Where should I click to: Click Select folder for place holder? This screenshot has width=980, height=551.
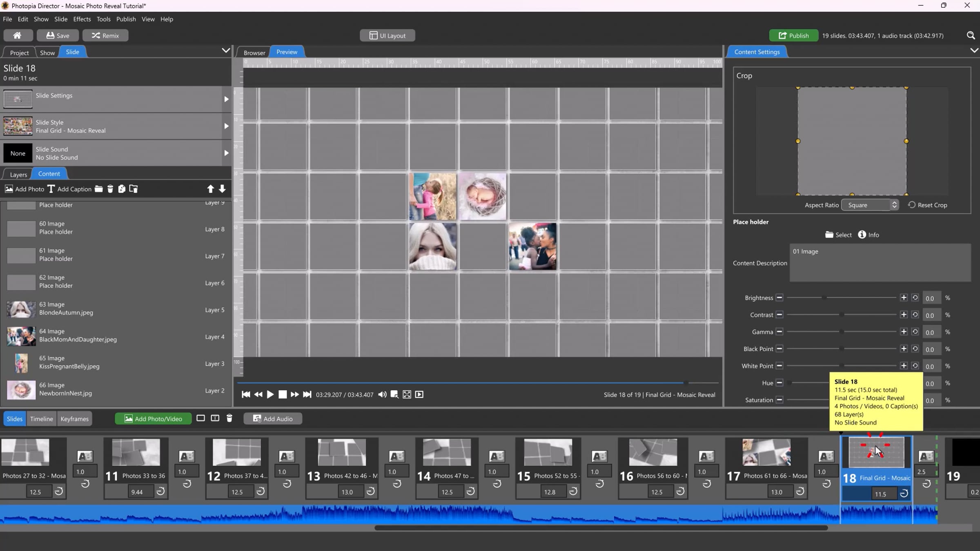[x=838, y=235]
